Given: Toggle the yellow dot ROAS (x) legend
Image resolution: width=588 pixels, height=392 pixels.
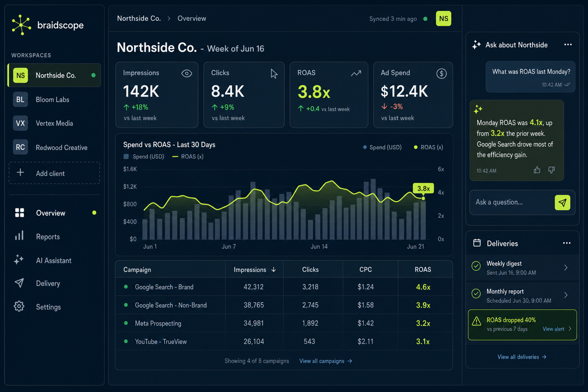Looking at the screenshot, I should pos(429,147).
